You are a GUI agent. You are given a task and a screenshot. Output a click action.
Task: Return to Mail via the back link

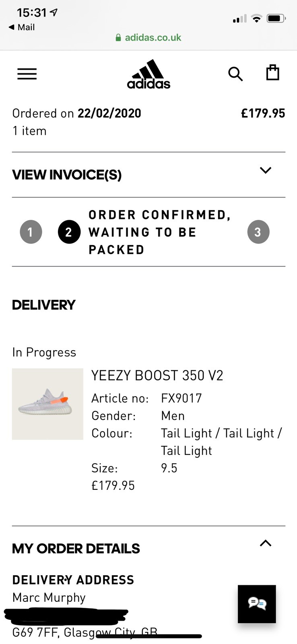click(x=21, y=27)
